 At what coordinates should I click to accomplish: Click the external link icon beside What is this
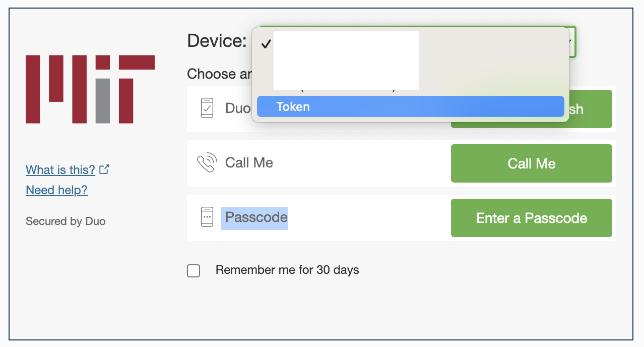(x=104, y=169)
